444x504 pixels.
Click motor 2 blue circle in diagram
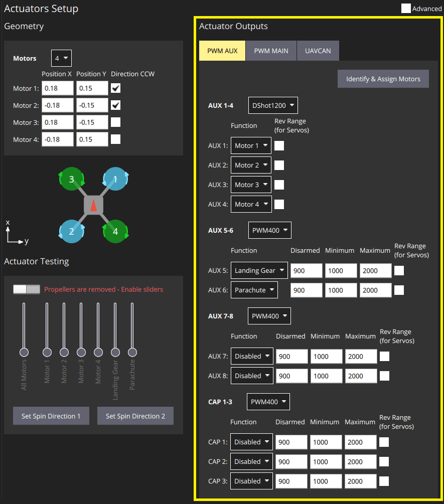(72, 231)
